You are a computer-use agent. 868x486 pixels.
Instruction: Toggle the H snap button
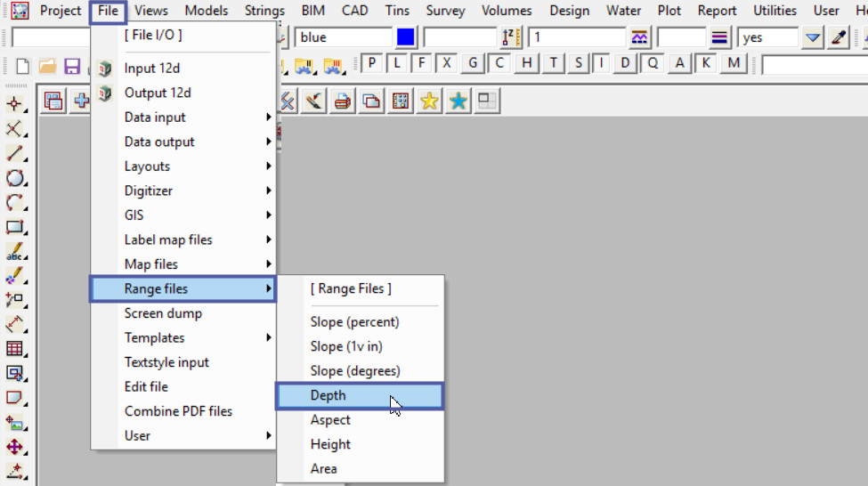(526, 64)
